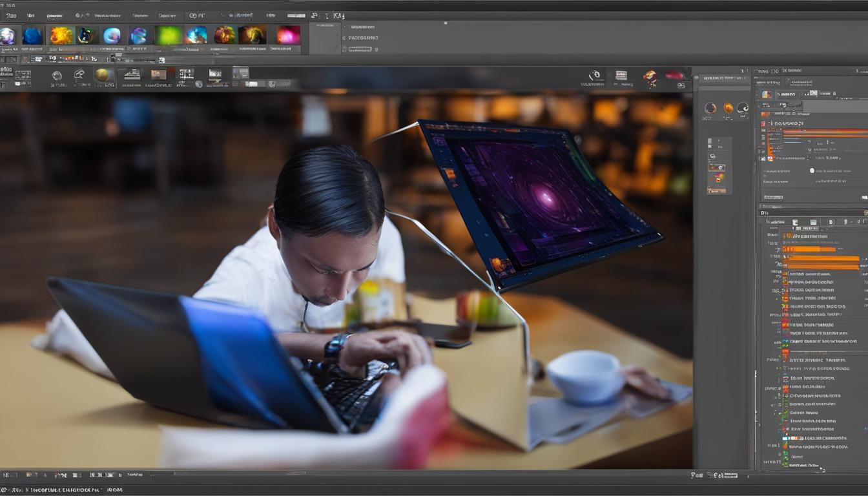Screen dimensions: 868x496
Task: Click the status text in the bottom-left status bar
Action: click(58, 490)
